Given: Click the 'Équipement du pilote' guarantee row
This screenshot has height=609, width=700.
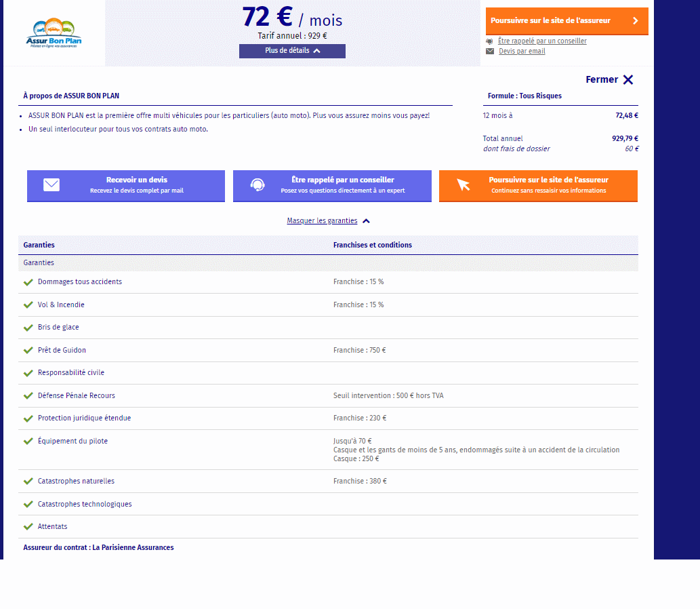Looking at the screenshot, I should [x=73, y=441].
